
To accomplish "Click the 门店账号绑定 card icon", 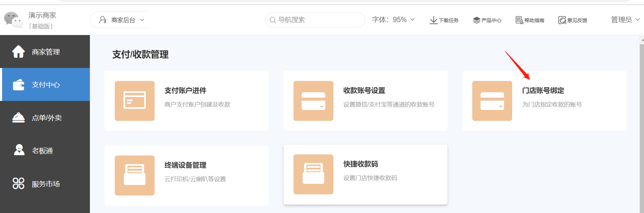I will pos(492,101).
